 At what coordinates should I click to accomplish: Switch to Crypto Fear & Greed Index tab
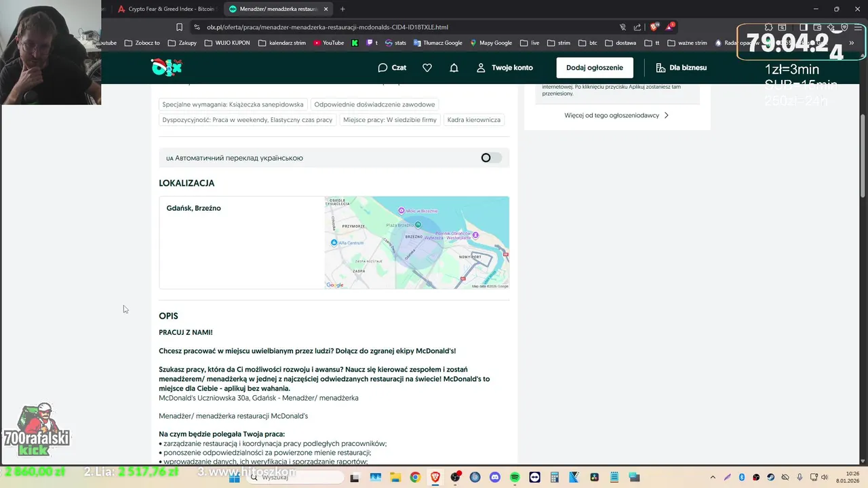coord(166,9)
